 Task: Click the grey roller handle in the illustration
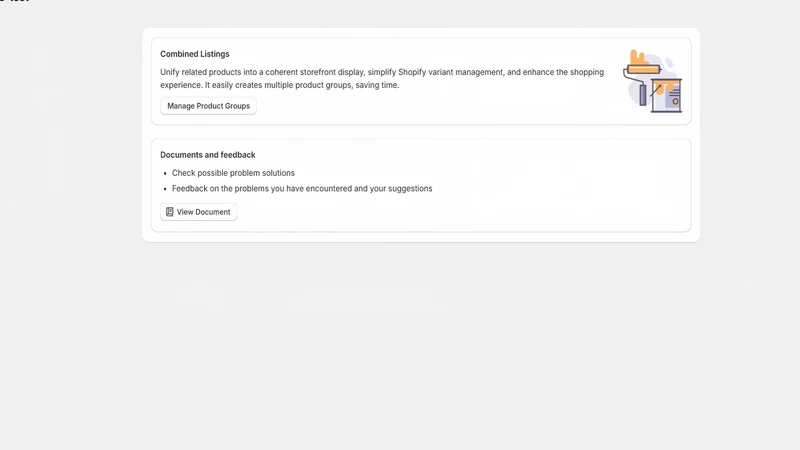643,95
